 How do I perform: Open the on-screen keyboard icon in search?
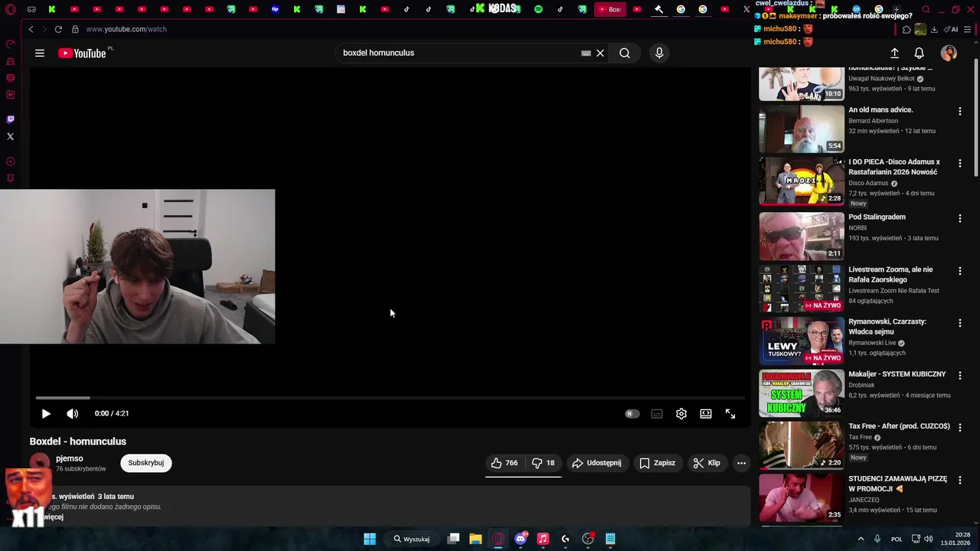pos(586,53)
